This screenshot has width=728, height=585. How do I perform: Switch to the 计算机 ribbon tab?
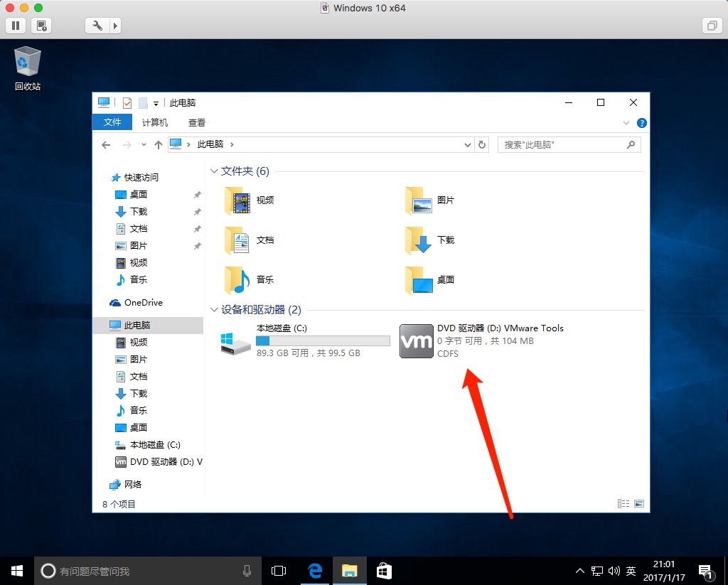(154, 122)
